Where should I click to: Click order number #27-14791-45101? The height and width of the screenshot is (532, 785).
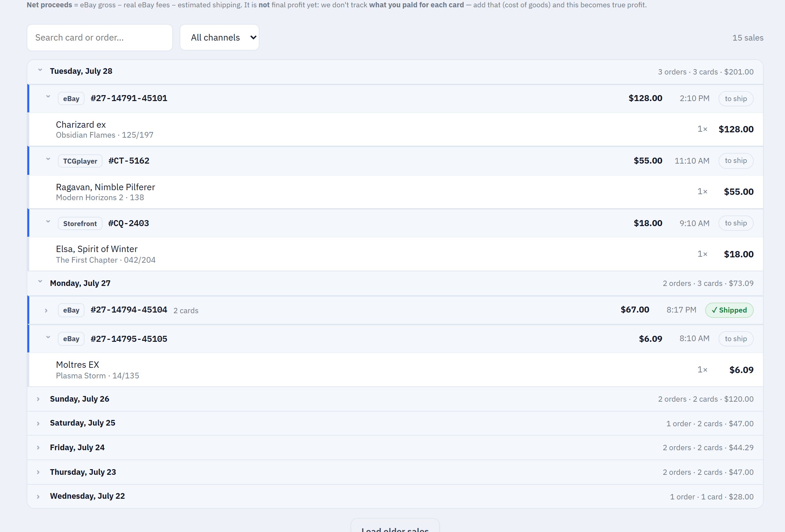(129, 98)
